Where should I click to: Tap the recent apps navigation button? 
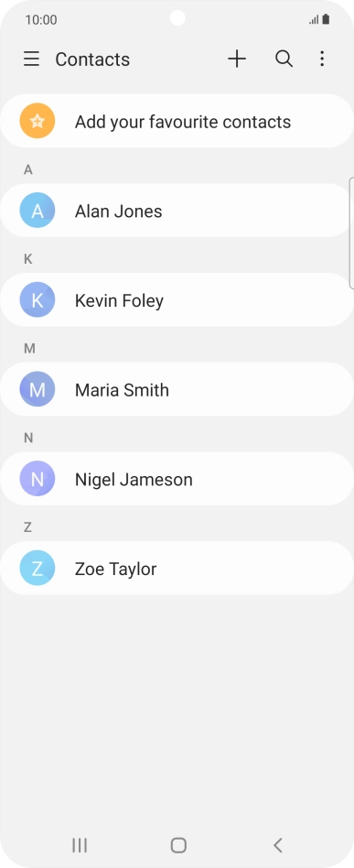pyautogui.click(x=80, y=845)
